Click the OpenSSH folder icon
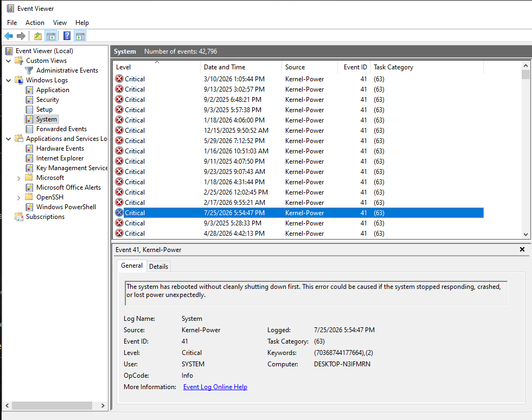This screenshot has height=420, width=532. click(x=29, y=197)
